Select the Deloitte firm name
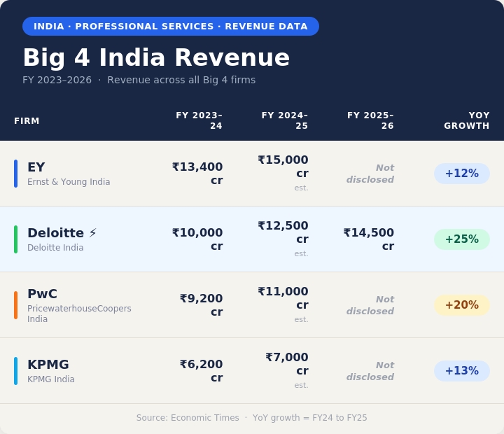This screenshot has width=504, height=434. tap(56, 233)
